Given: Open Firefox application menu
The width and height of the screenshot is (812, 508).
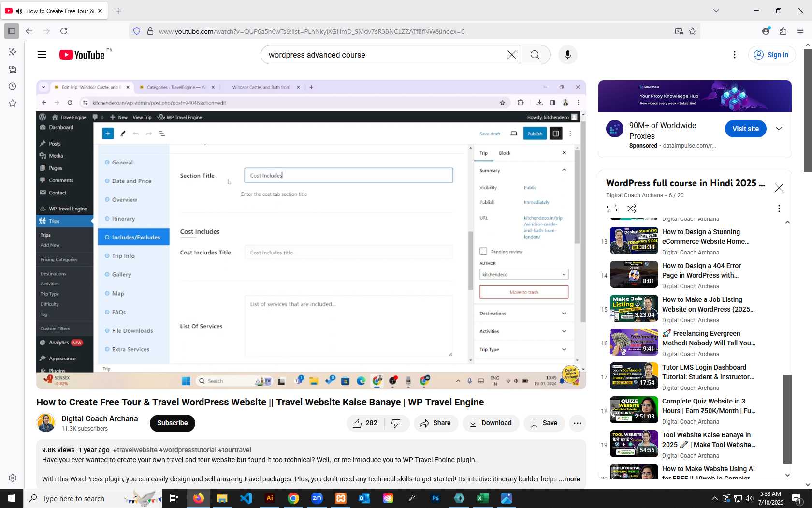Looking at the screenshot, I should click(x=800, y=31).
